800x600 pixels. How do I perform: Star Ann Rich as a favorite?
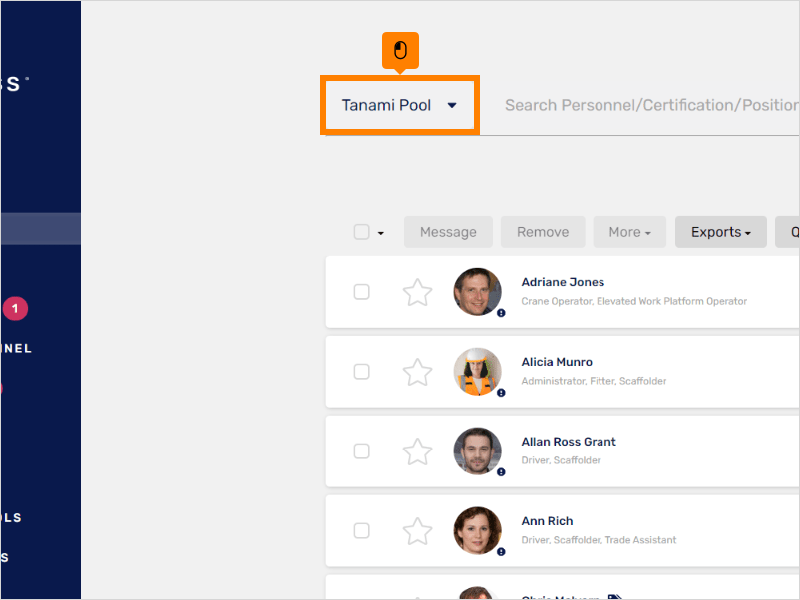[x=417, y=530]
